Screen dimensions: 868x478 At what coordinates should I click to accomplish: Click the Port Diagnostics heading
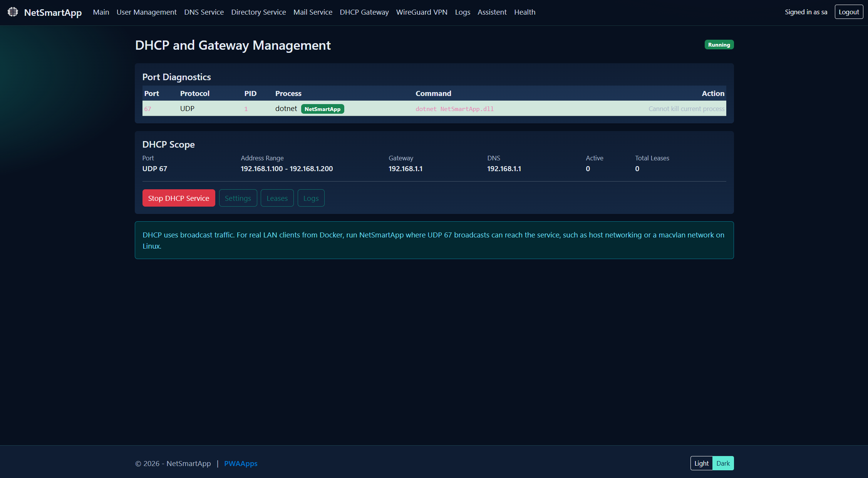(177, 77)
